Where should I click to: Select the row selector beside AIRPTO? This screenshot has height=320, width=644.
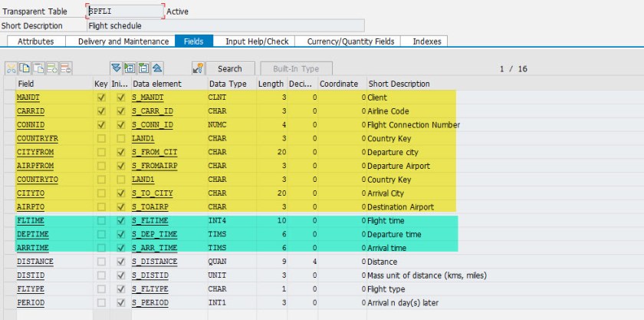pyautogui.click(x=8, y=207)
